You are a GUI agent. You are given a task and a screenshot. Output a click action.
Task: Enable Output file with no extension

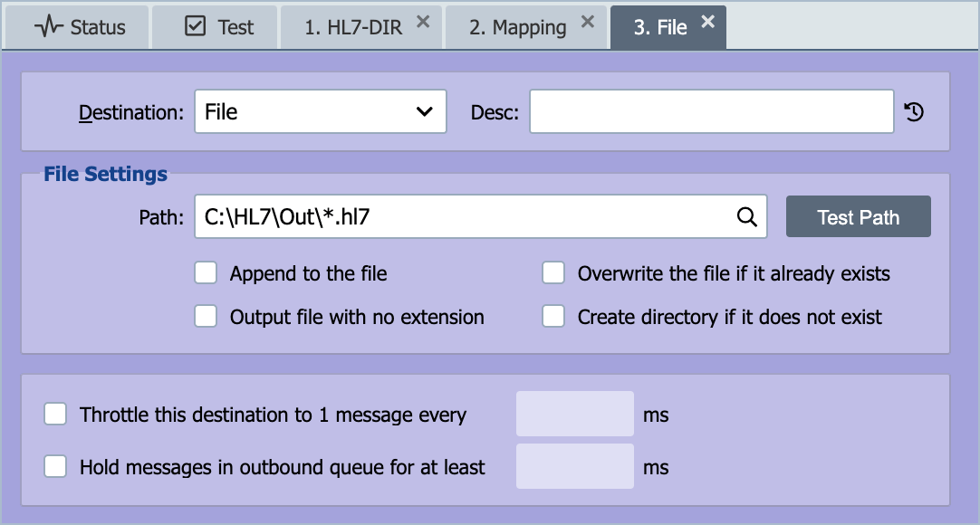(x=206, y=317)
